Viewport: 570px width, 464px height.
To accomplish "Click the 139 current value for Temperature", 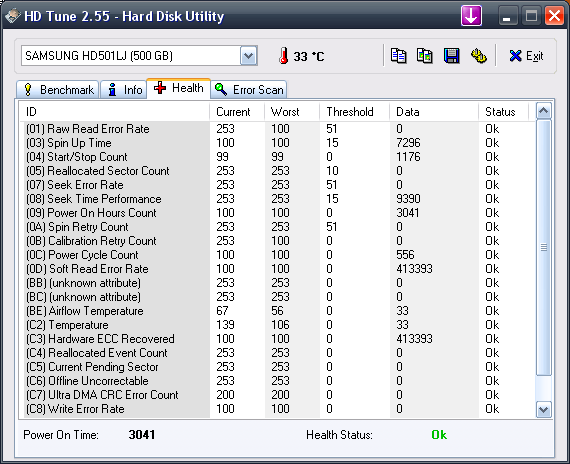I will [x=225, y=325].
